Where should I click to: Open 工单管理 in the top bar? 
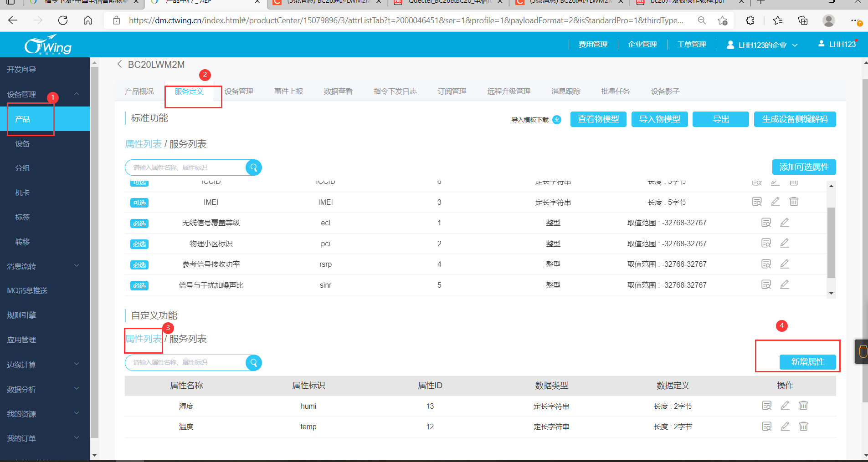692,45
